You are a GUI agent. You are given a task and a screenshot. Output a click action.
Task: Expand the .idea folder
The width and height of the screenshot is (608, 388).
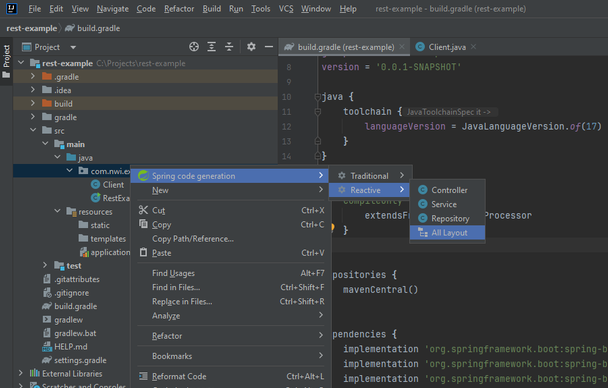click(33, 90)
